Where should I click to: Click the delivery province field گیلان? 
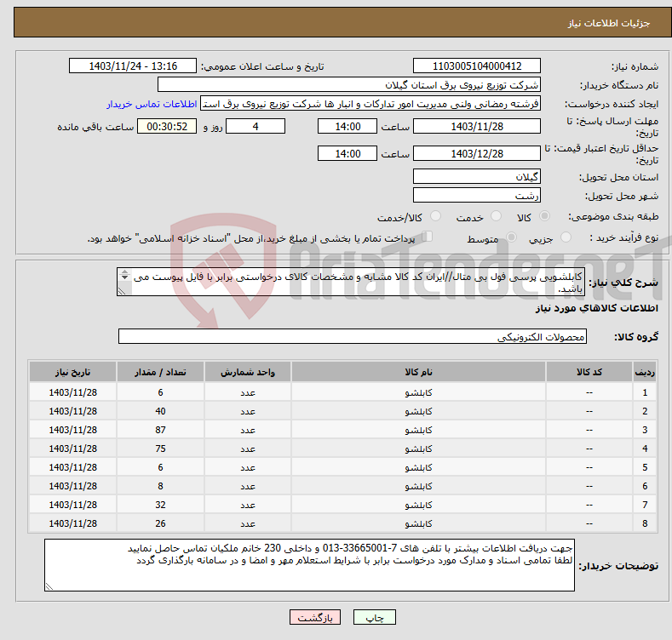click(x=477, y=176)
